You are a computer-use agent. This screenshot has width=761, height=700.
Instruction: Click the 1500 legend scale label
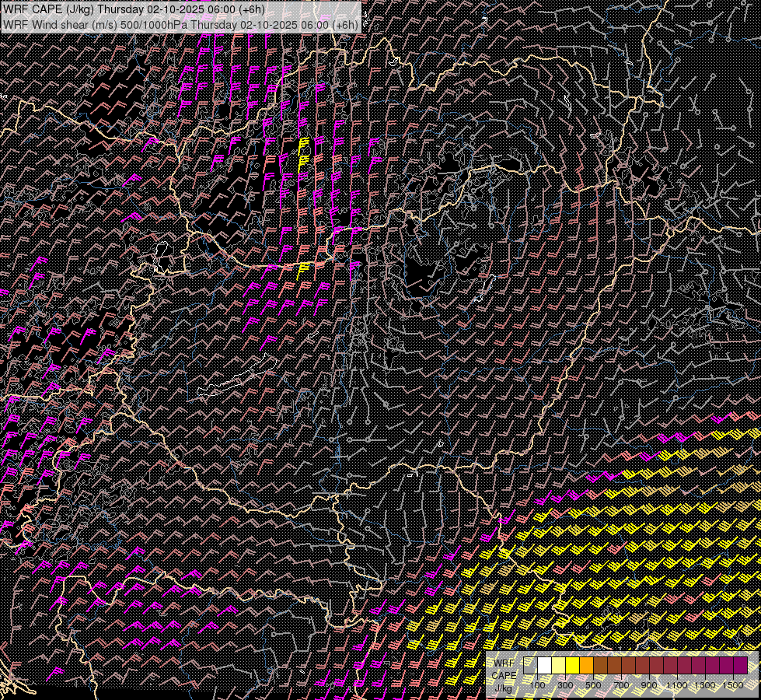pos(733,685)
